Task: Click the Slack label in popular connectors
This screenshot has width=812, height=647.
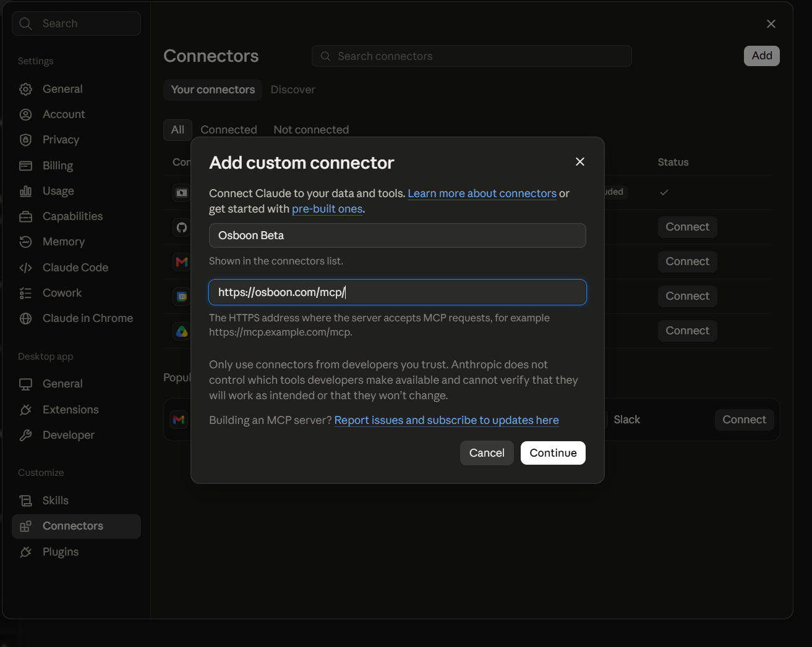Action: pyautogui.click(x=626, y=420)
